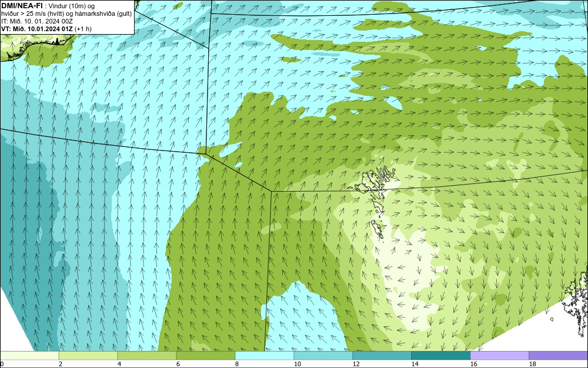This screenshot has width=588, height=368.
Task: Click the 10–12 m/s teal legend swatch
Action: pyautogui.click(x=323, y=356)
